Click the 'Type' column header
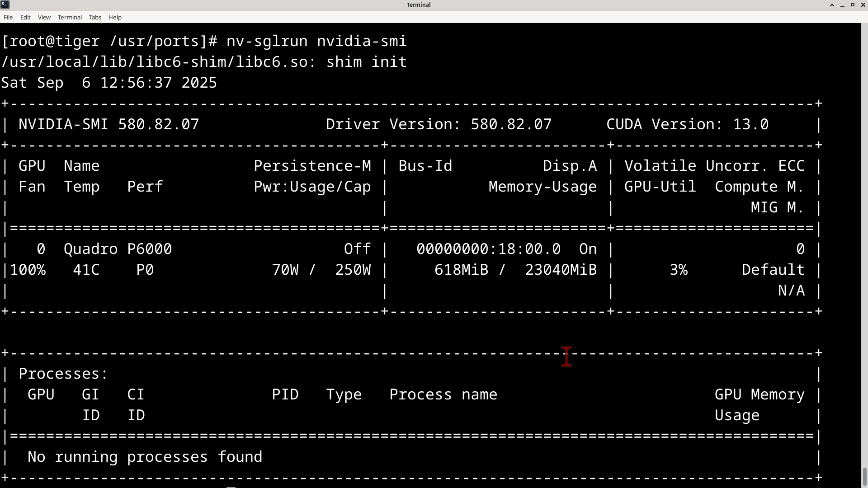 (344, 394)
